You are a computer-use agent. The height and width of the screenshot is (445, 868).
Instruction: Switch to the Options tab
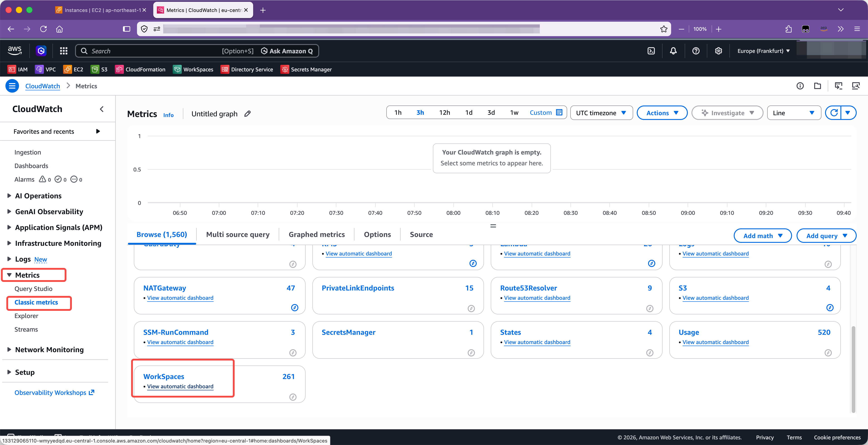[377, 234]
